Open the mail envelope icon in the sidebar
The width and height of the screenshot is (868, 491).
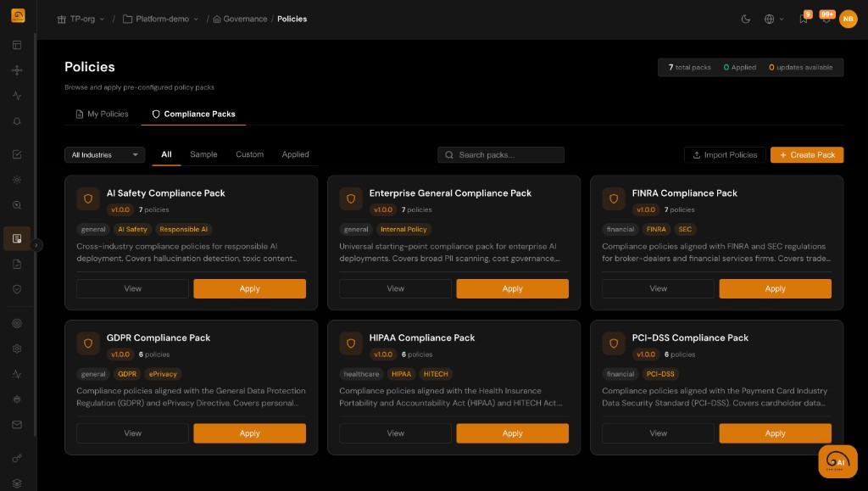point(17,425)
